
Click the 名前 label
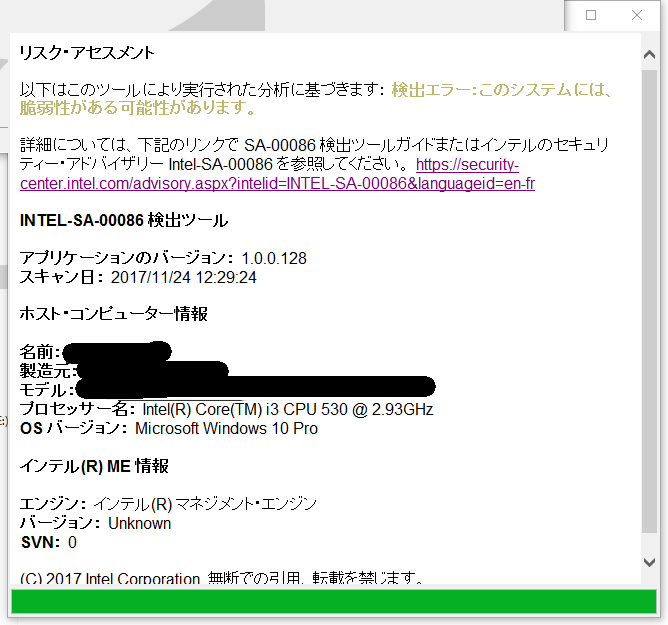(x=40, y=352)
